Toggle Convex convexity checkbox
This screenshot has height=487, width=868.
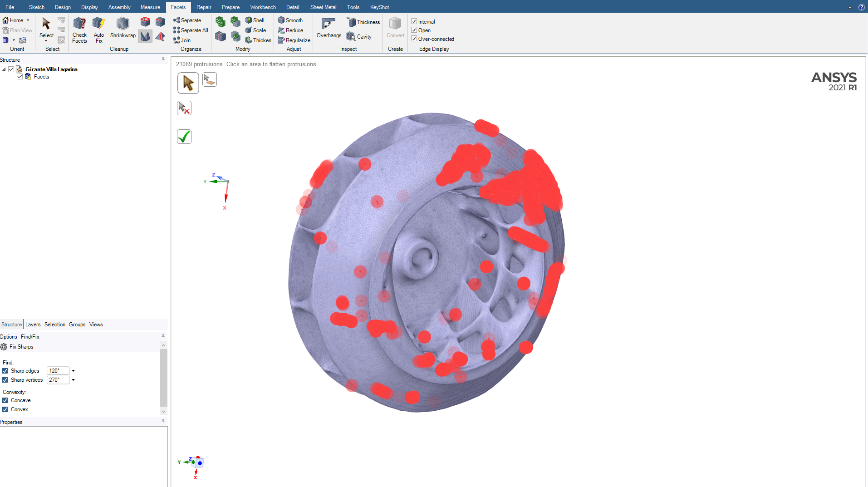point(5,409)
